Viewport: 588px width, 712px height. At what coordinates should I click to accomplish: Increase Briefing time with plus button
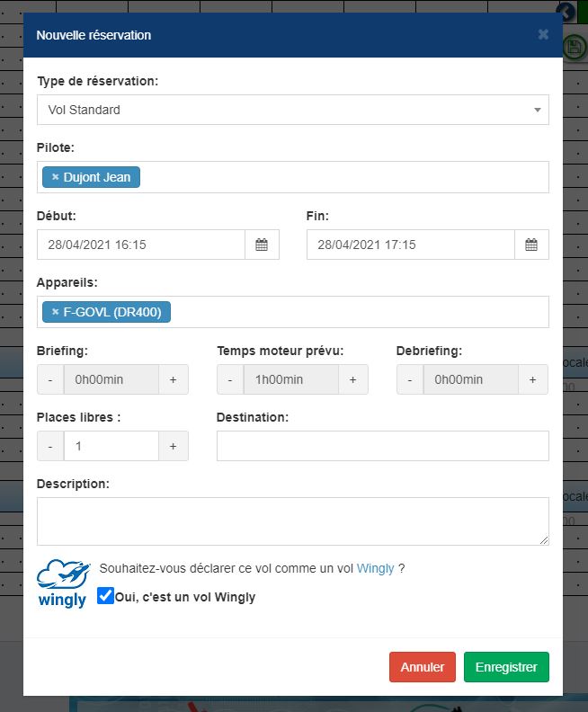pos(173,379)
